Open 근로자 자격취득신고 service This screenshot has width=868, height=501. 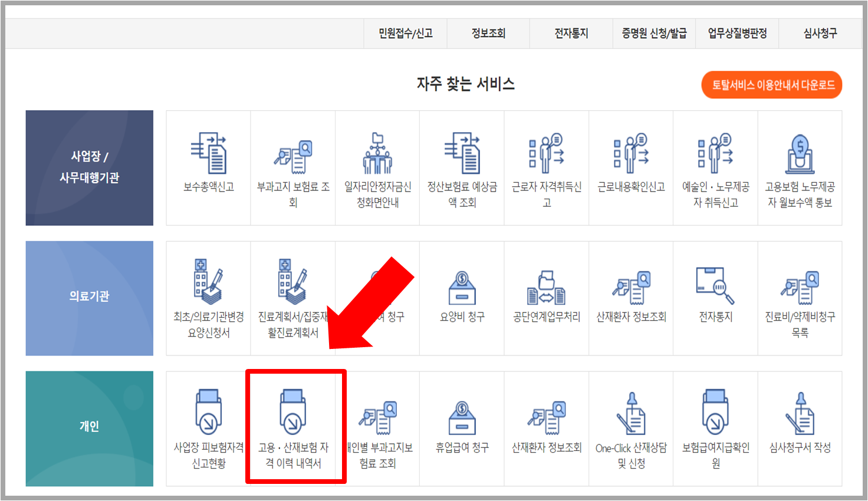tap(546, 167)
